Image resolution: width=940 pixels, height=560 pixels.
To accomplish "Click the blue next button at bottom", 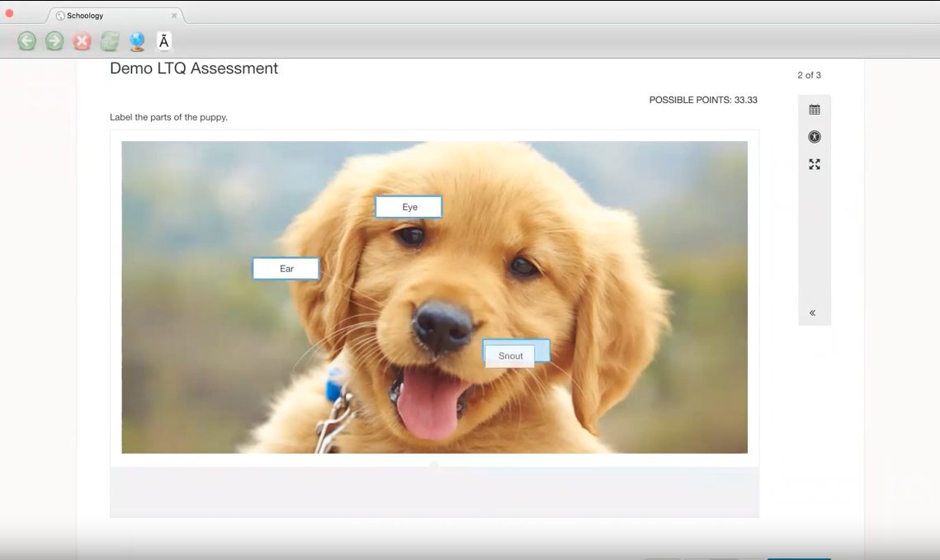I will coord(799,557).
